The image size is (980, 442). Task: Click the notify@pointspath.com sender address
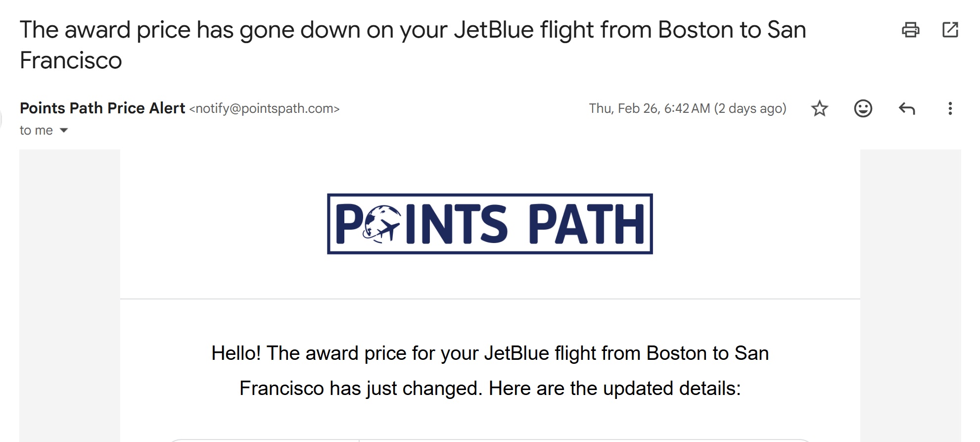point(264,108)
